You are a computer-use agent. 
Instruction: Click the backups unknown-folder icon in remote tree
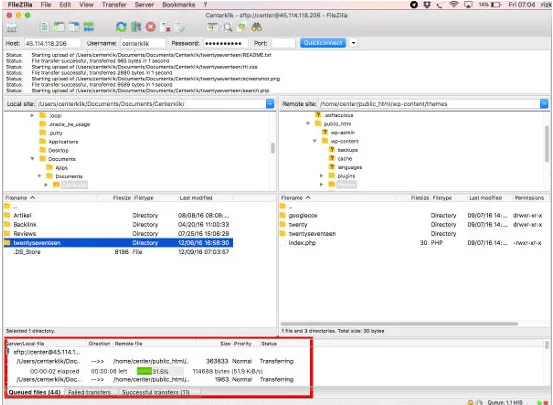click(332, 150)
